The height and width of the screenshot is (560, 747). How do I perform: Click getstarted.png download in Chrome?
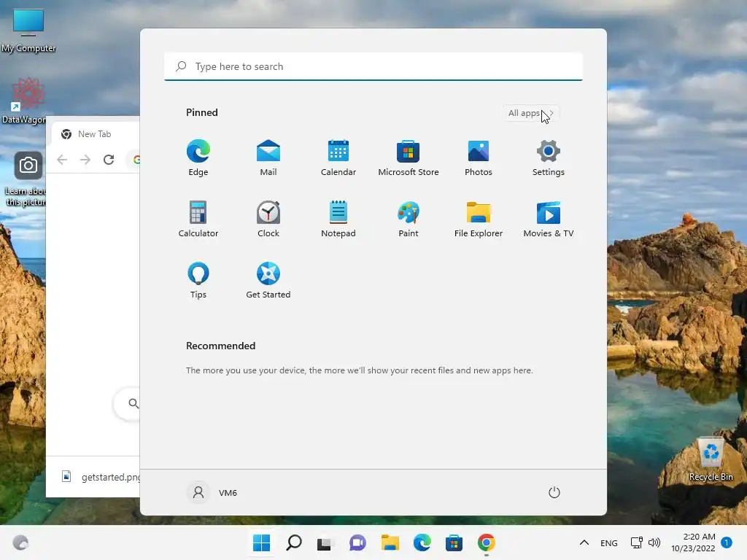coord(101,477)
